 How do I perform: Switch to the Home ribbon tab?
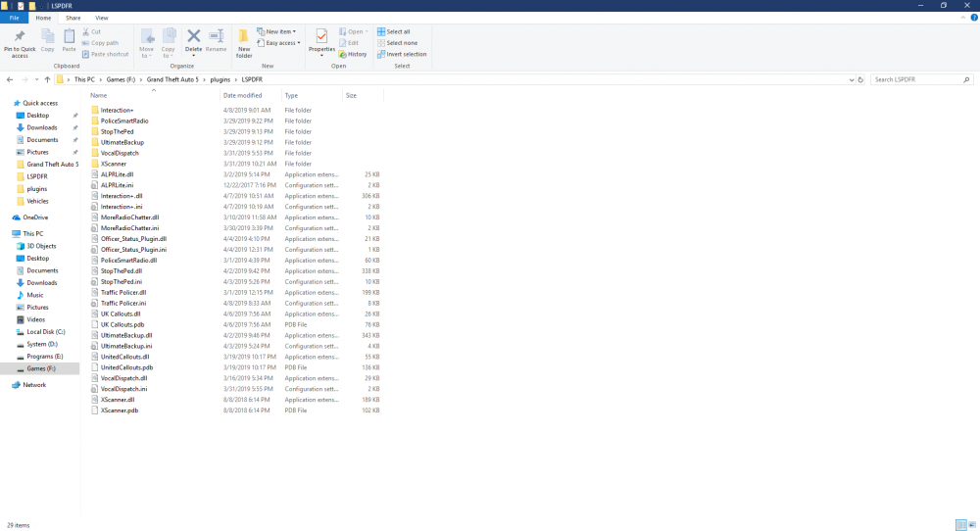[x=43, y=18]
